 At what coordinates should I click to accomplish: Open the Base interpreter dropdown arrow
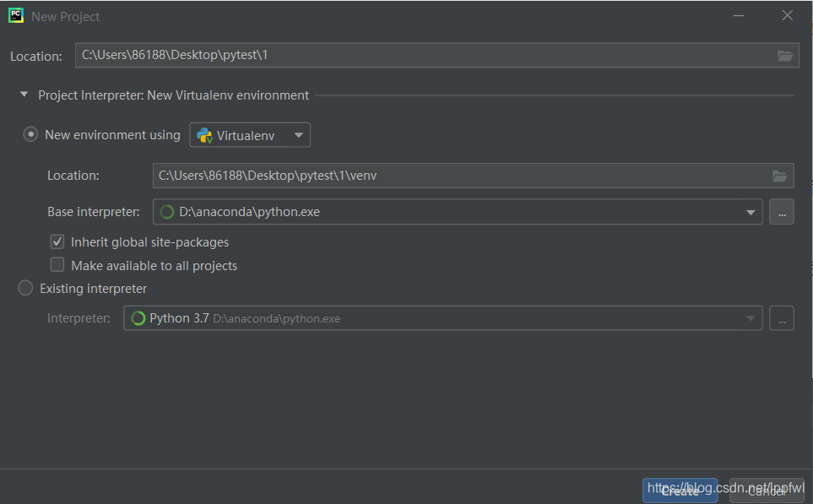tap(751, 212)
